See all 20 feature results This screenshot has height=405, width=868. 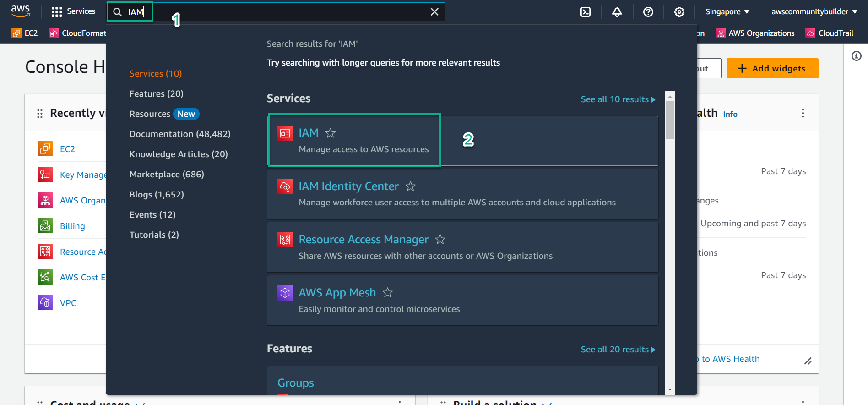click(x=618, y=350)
